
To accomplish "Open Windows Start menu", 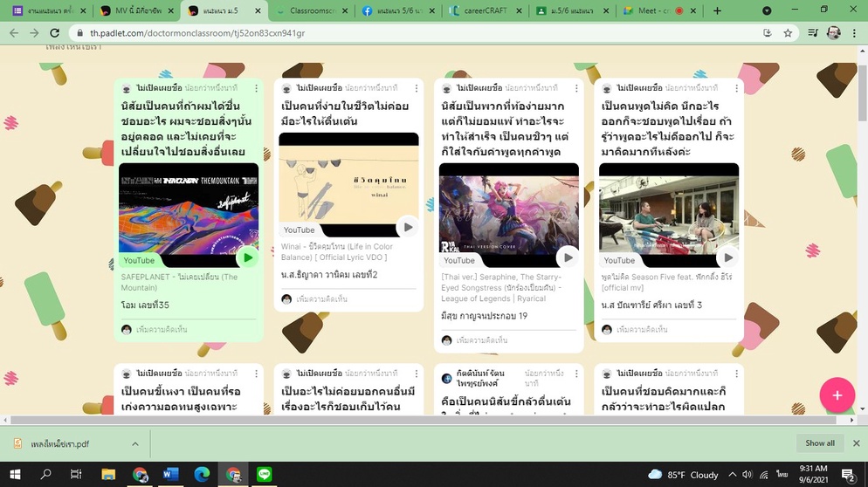I will (x=15, y=474).
